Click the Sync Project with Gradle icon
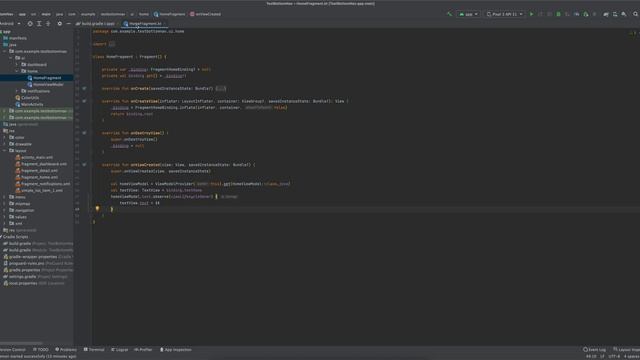The image size is (640, 360). tap(606, 14)
